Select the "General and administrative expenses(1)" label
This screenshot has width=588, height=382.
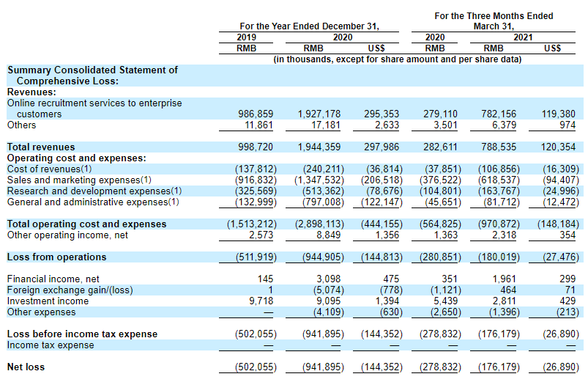point(93,202)
